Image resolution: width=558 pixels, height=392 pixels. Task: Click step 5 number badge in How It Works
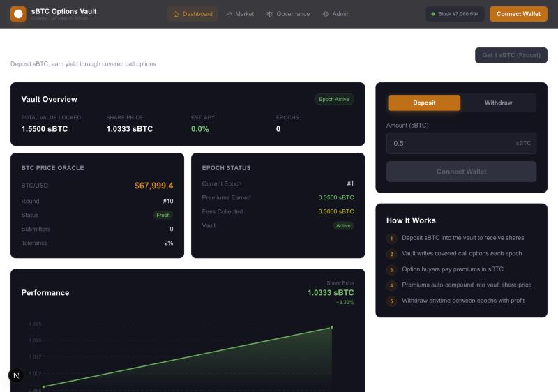click(x=391, y=301)
